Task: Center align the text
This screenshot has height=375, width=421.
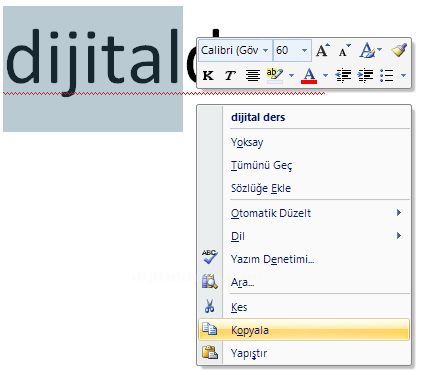Action: pos(253,76)
